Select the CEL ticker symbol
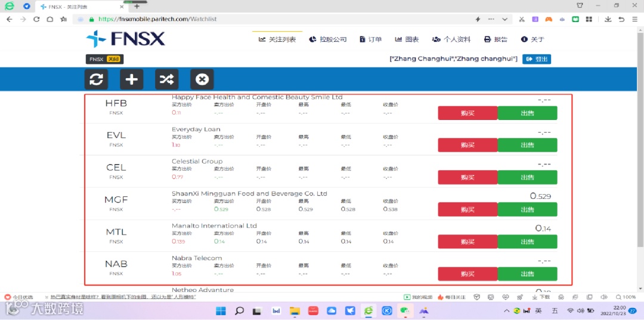Image resolution: width=644 pixels, height=320 pixels. point(116,167)
